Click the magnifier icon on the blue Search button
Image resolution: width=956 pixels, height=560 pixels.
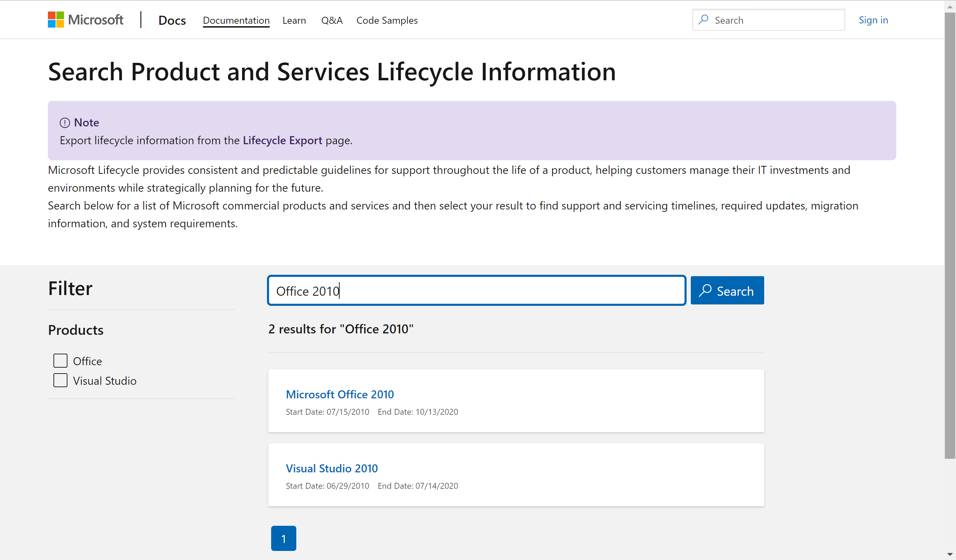[x=705, y=290]
